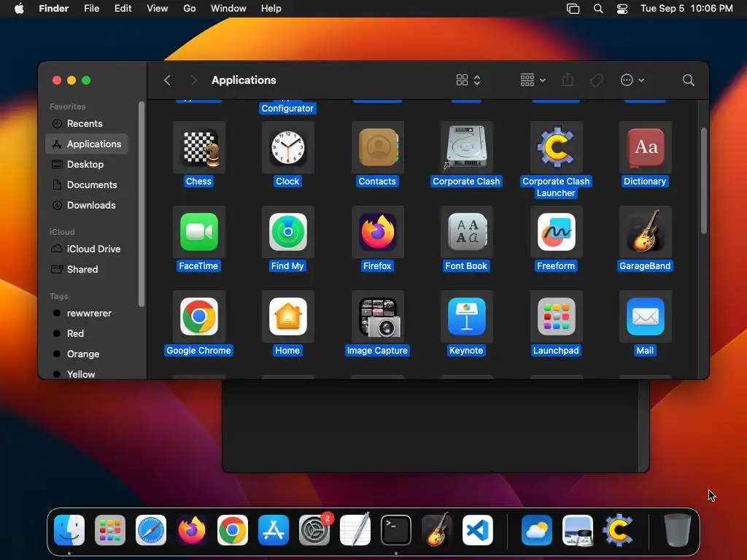
Task: Select the Firefox app icon in Finder
Action: coord(377,232)
